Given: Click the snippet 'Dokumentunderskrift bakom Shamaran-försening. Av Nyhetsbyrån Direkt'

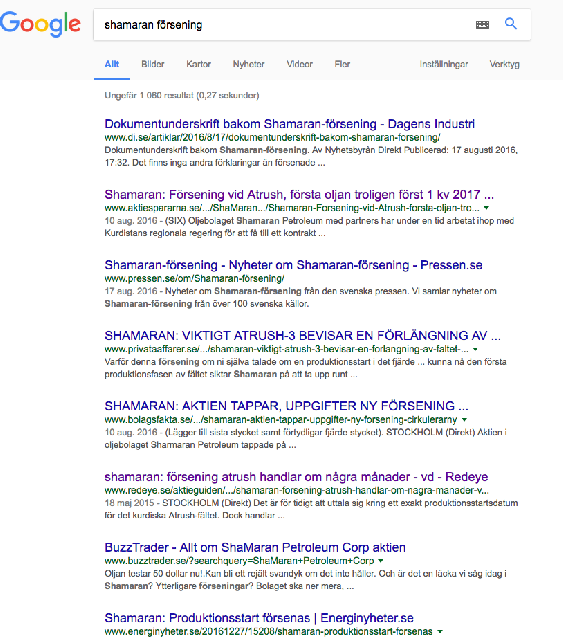Looking at the screenshot, I should click(311, 156).
